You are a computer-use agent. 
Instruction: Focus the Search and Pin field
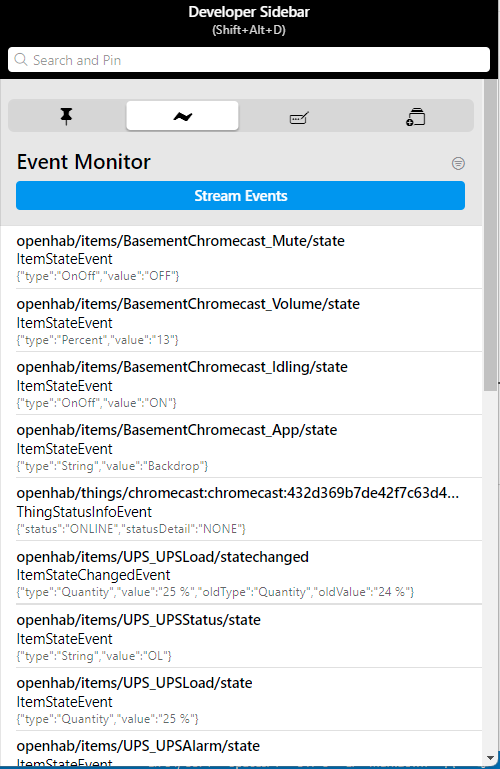pos(249,60)
